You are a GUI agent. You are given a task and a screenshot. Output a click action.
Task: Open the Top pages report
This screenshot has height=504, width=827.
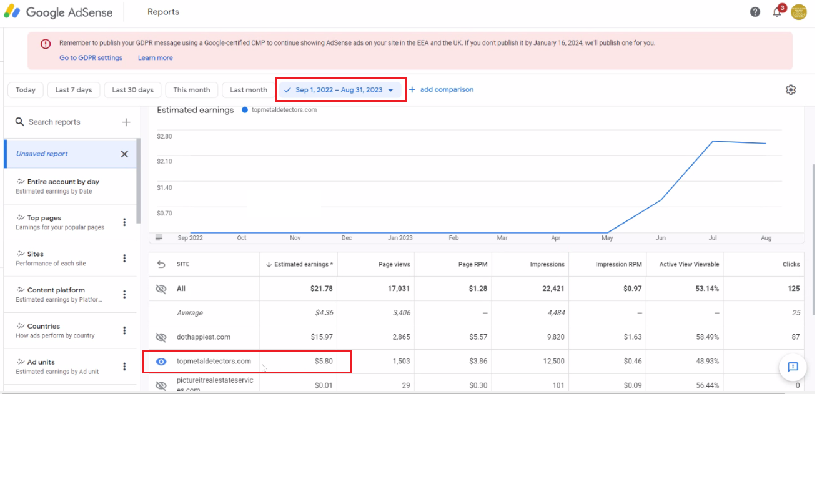point(70,222)
